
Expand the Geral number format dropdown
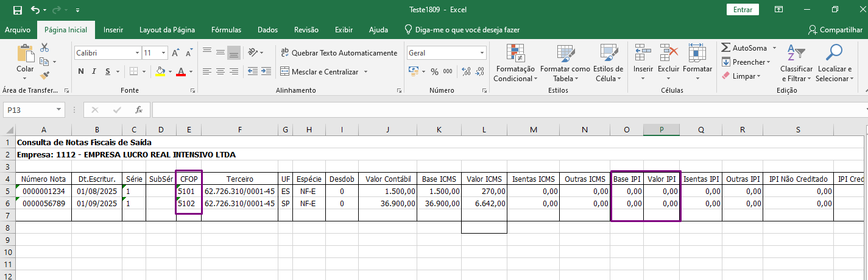point(482,53)
